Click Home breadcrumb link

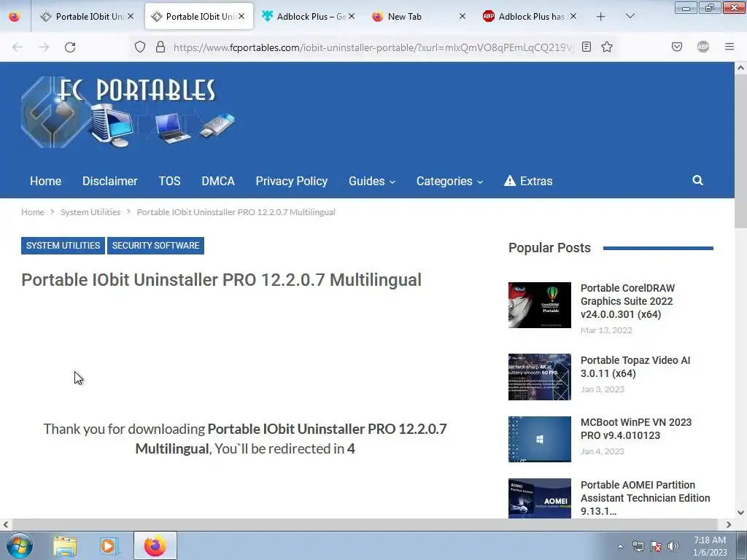[x=32, y=212]
